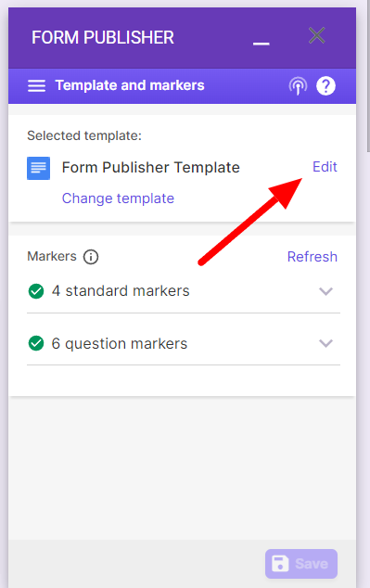
Task: Close the Form Publisher sidebar
Action: tap(316, 35)
